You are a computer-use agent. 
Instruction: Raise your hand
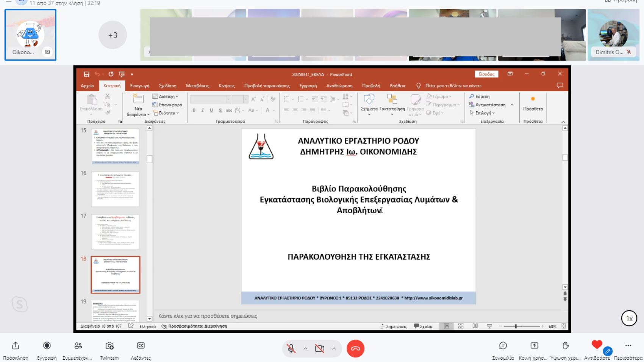coord(566,345)
